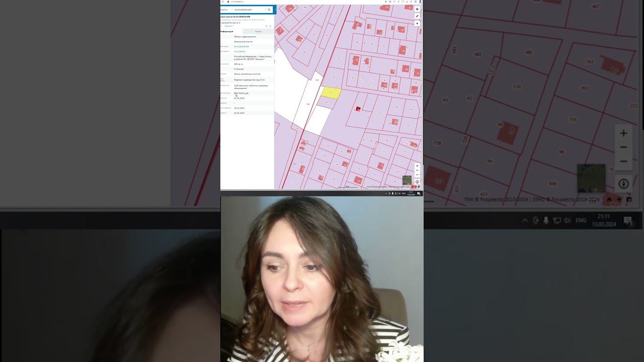This screenshot has width=644, height=362.
Task: Switch ENG language indicator in taskbar
Action: click(405, 194)
